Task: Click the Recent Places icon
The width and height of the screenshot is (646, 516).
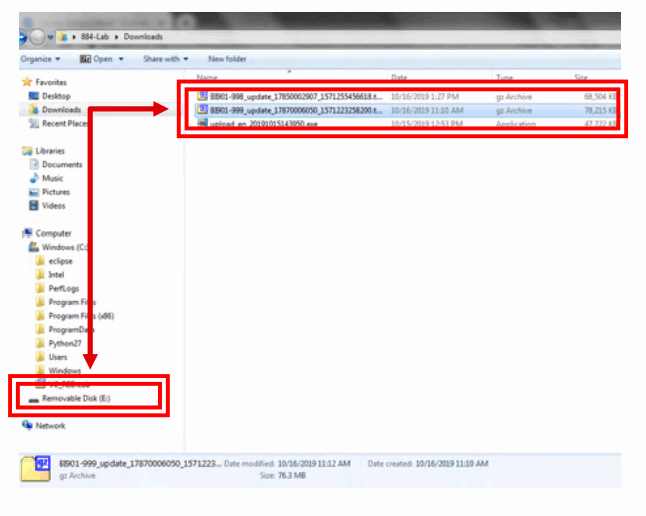Action: click(x=34, y=123)
